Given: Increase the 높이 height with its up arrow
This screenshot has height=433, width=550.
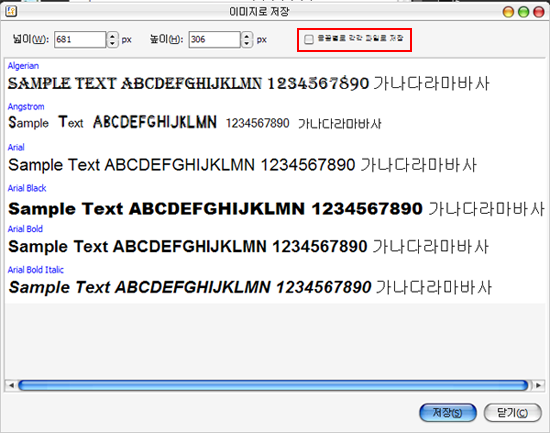Looking at the screenshot, I should coord(247,35).
